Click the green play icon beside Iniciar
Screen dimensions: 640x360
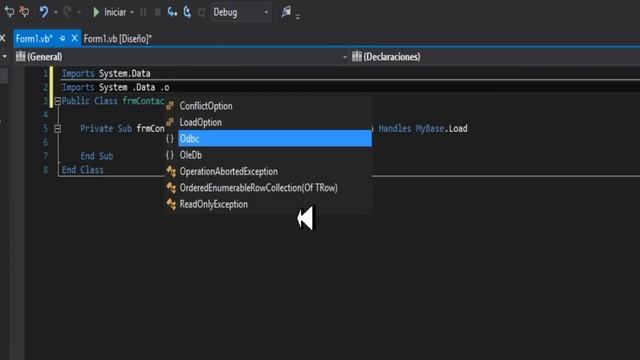96,12
